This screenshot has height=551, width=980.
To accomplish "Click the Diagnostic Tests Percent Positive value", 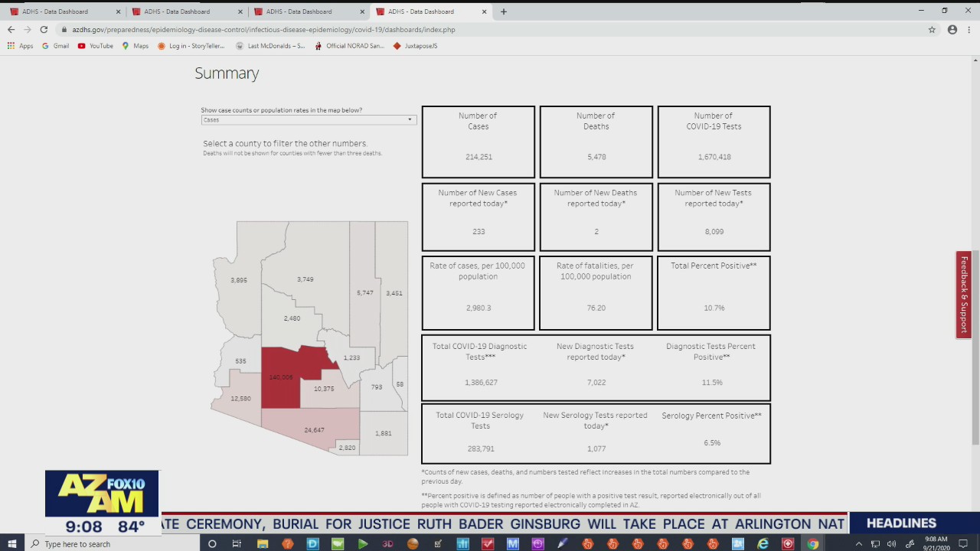I will coord(712,382).
